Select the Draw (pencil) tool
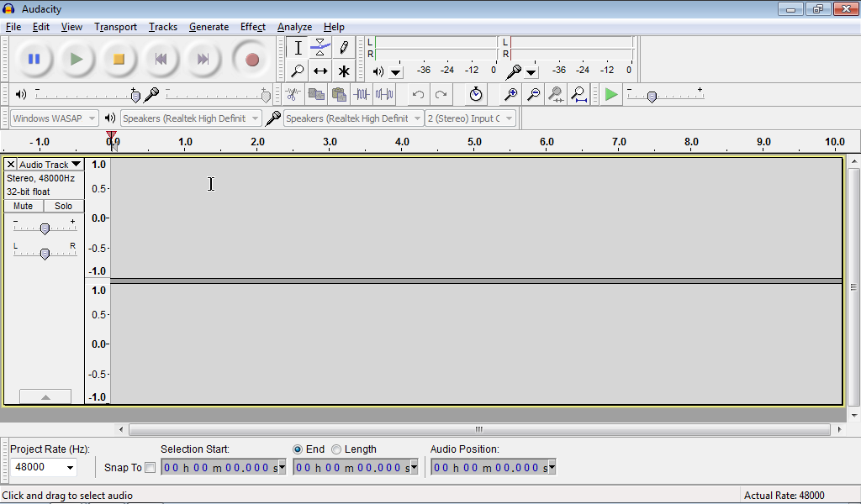861x504 pixels. pos(343,48)
